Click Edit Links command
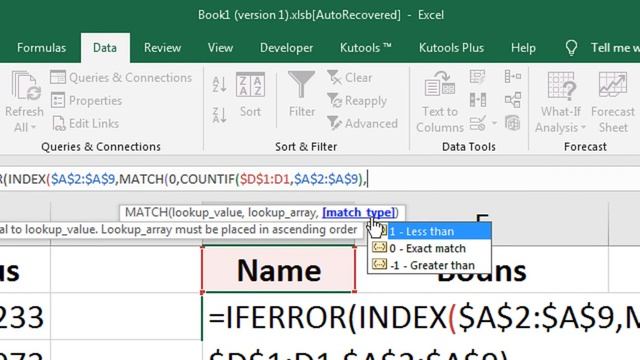 [x=86, y=123]
